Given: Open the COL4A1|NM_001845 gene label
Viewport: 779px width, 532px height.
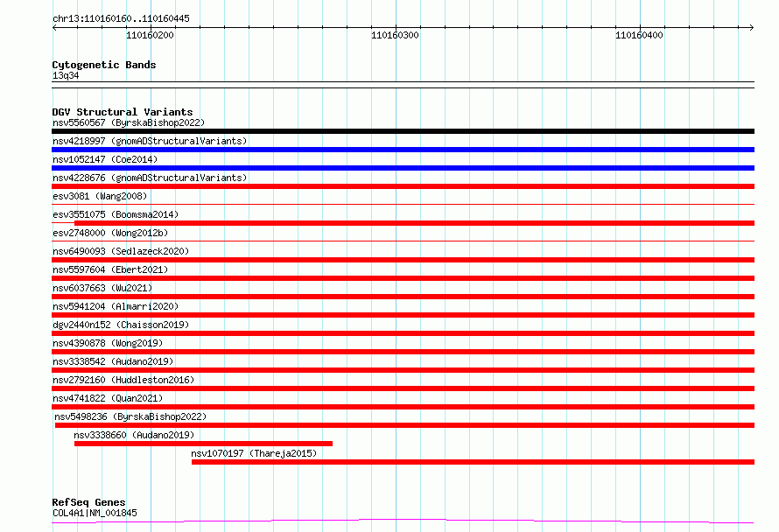Looking at the screenshot, I should tap(95, 513).
